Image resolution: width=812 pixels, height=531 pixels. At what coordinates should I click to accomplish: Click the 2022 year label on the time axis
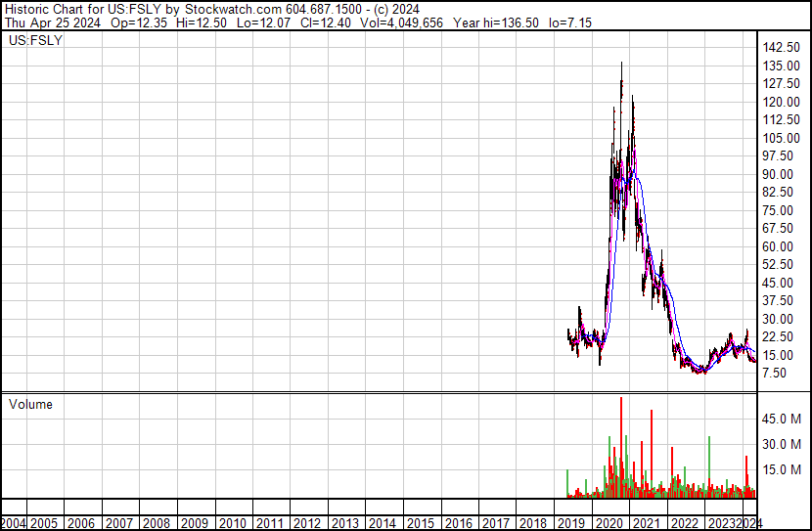point(684,523)
